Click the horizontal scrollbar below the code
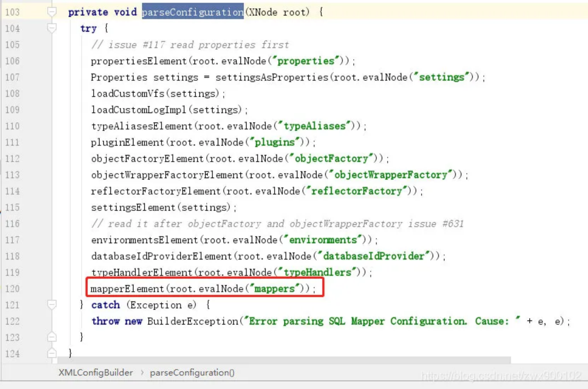Screen dimensions: 588x389 (x=283, y=361)
